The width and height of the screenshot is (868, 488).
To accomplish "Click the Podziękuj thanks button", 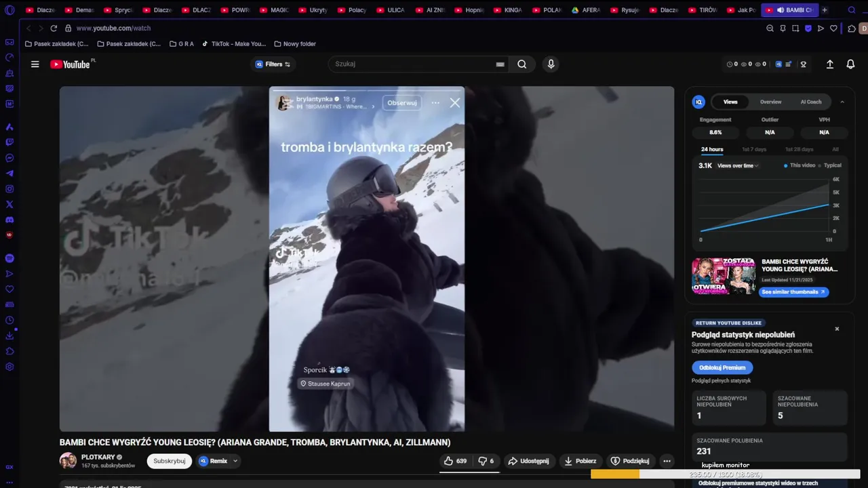I will point(631,461).
